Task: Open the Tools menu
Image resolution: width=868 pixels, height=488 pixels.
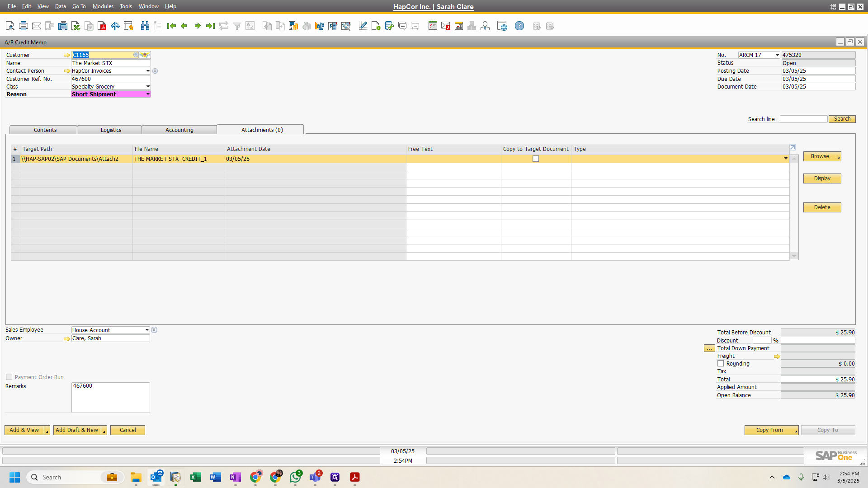Action: tap(126, 6)
